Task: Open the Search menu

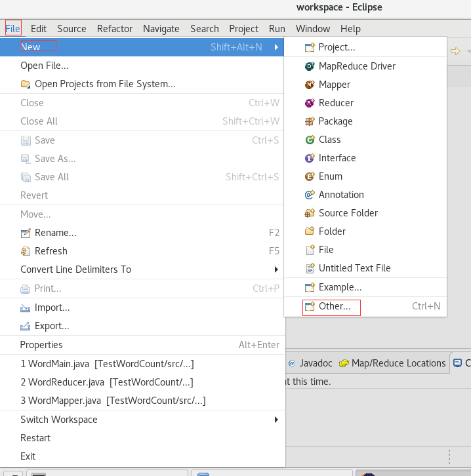Action: [205, 29]
